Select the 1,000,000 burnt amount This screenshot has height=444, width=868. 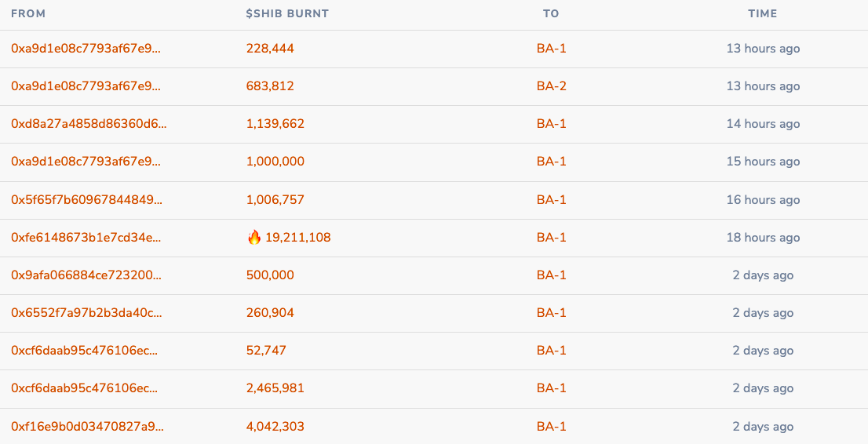click(275, 162)
